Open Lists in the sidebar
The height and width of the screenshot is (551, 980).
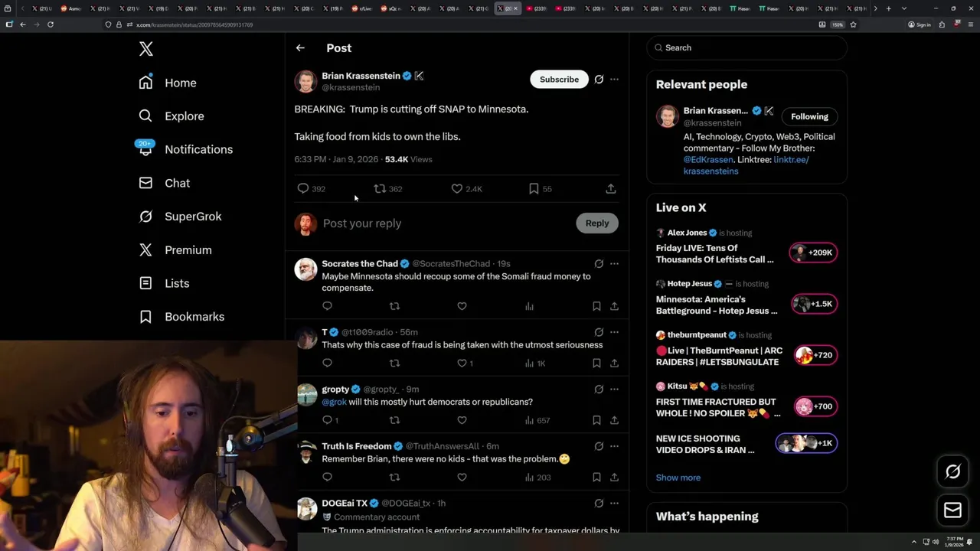tap(164, 283)
